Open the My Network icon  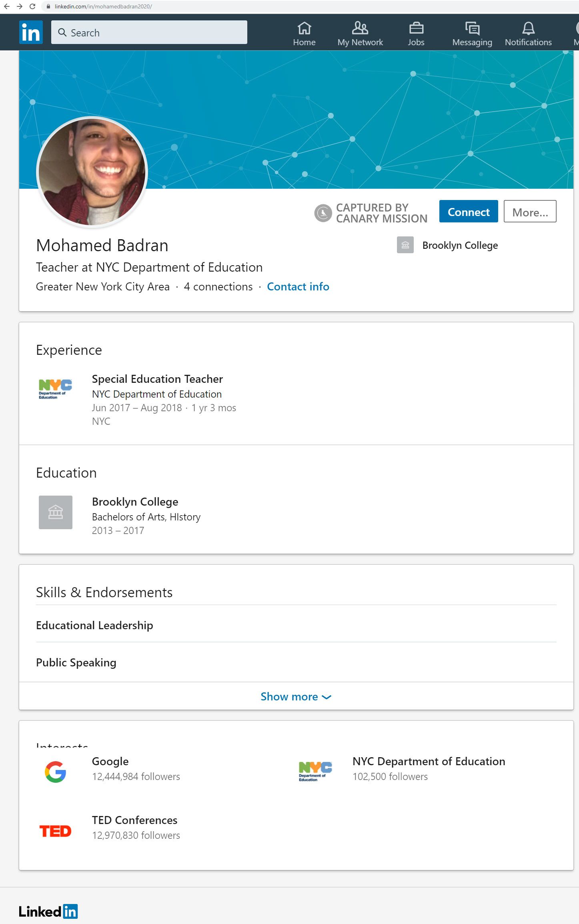360,28
